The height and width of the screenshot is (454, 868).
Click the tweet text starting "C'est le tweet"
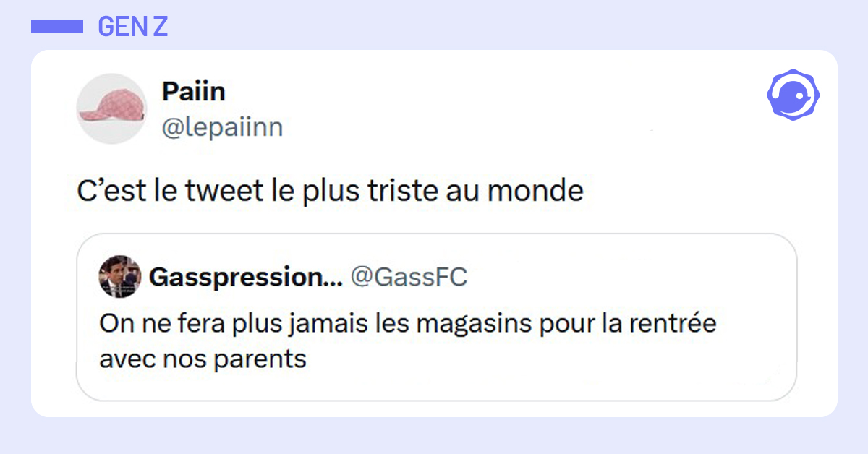tap(330, 191)
